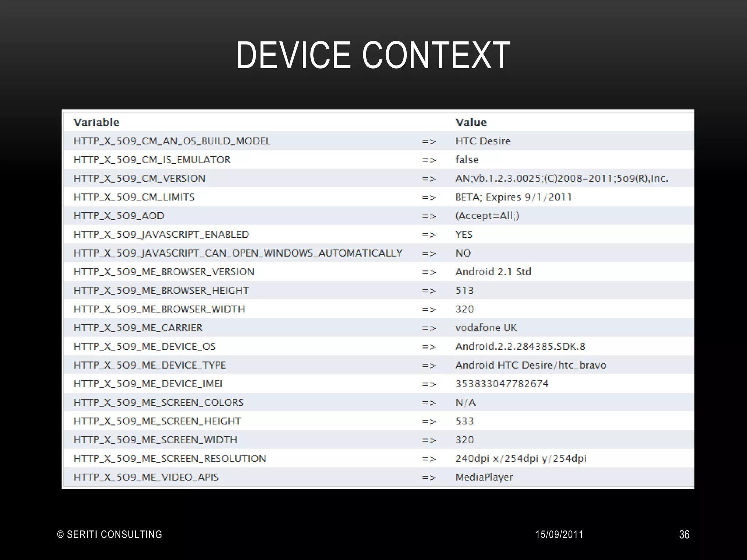Click HTTP_X_5O9_AOD variable name

tap(119, 216)
